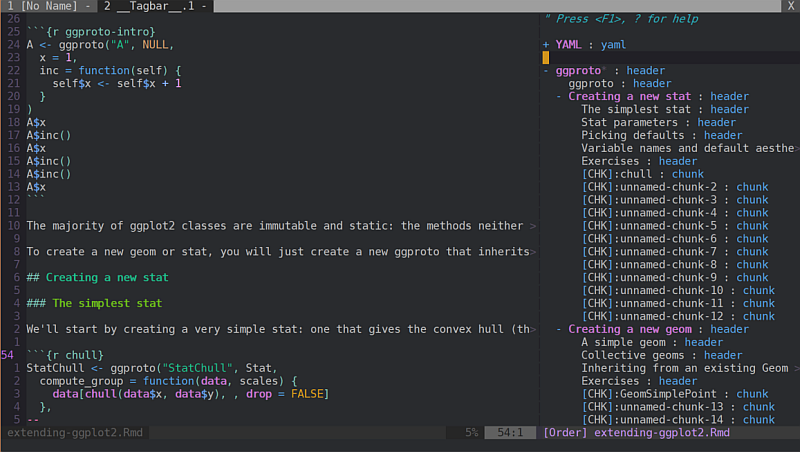Viewport: 800px width, 452px height.
Task: Click the StatChull <- ggproto line
Action: [x=152, y=368]
